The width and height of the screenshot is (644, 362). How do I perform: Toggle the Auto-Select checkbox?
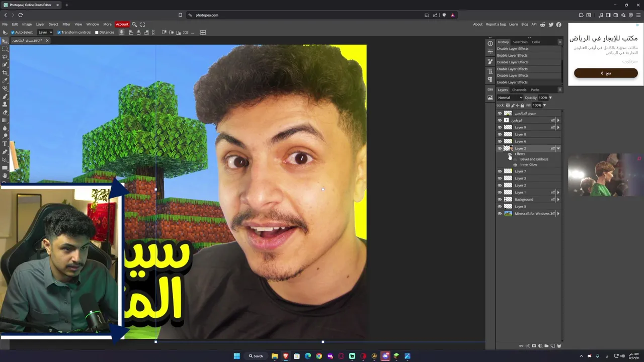[x=13, y=32]
